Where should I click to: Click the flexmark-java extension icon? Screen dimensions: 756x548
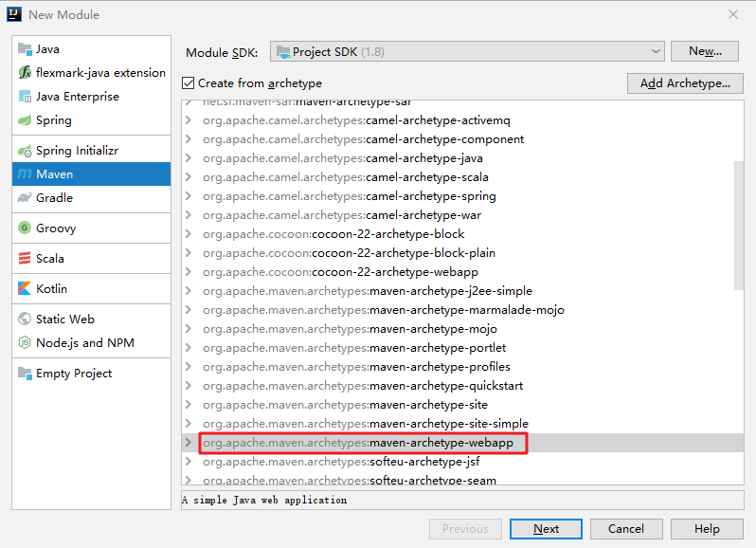click(x=25, y=72)
